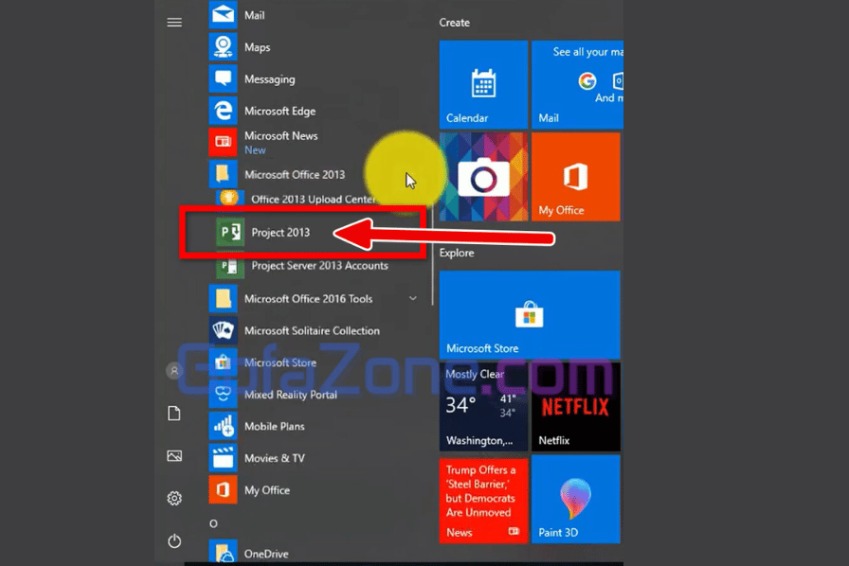Viewport: 849px width, 566px height.
Task: Collapse the Microsoft Office 2013 folder
Action: pos(294,175)
